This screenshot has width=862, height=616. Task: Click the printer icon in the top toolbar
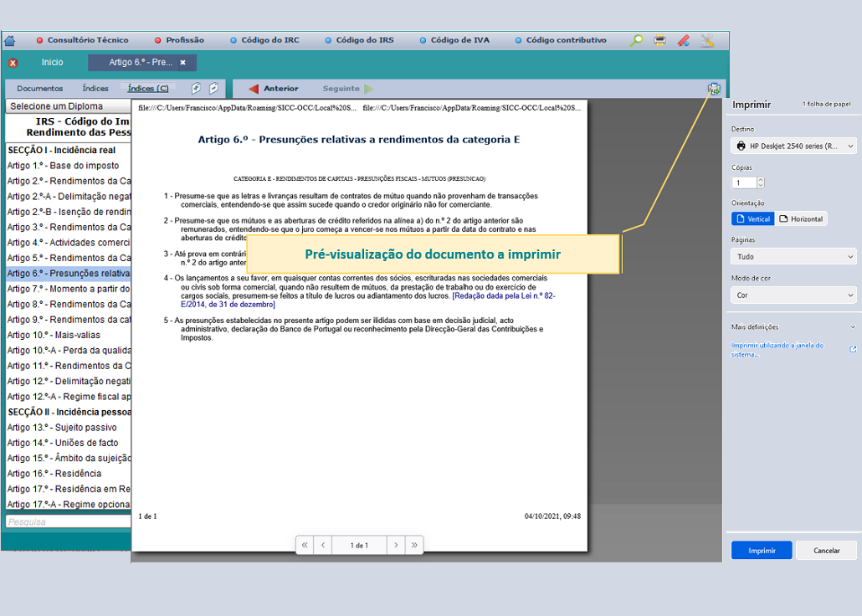659,40
